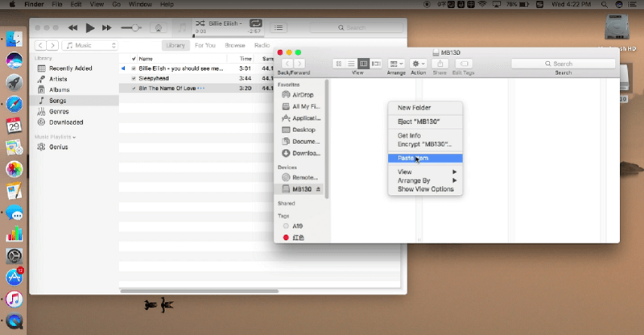
Task: Click the AirPlay icon in iTunes
Action: [156, 28]
